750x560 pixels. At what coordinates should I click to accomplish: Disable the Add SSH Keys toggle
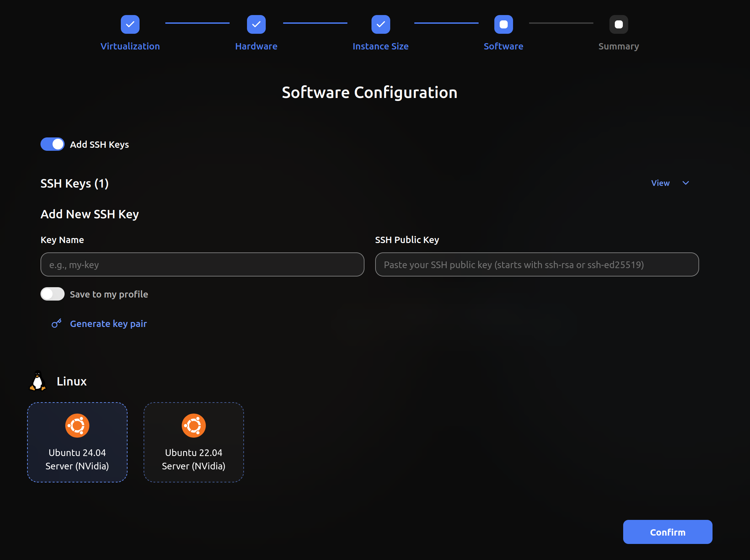pos(52,144)
